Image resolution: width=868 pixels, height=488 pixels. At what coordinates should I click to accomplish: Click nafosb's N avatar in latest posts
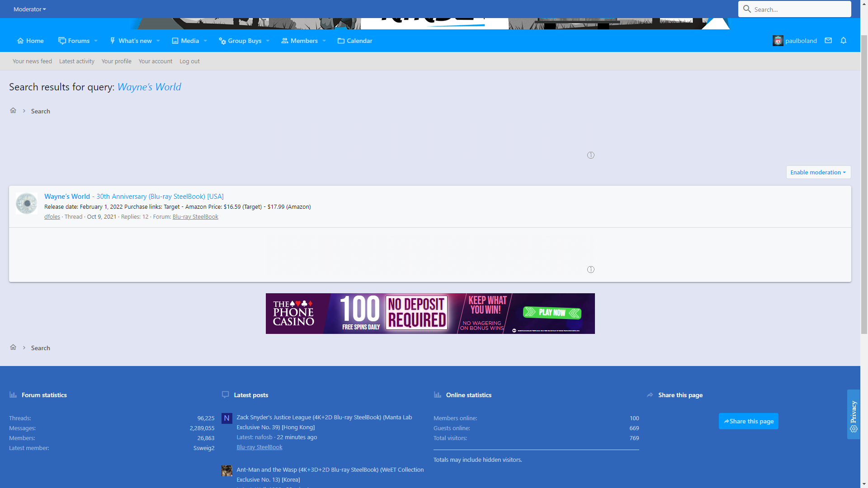coord(227,418)
